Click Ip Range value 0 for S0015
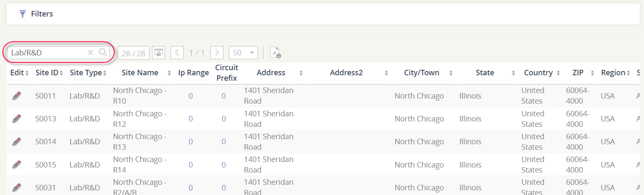Screen dimensions: 644x195 190,165
